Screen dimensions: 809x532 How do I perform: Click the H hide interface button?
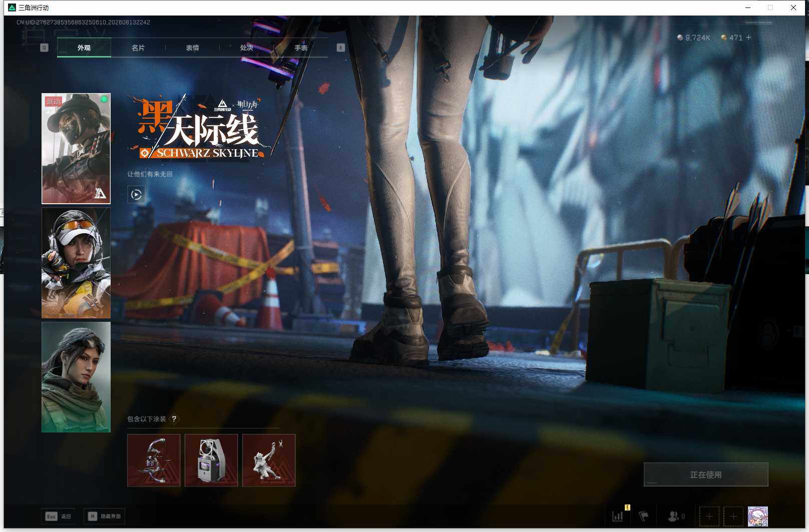click(105, 516)
